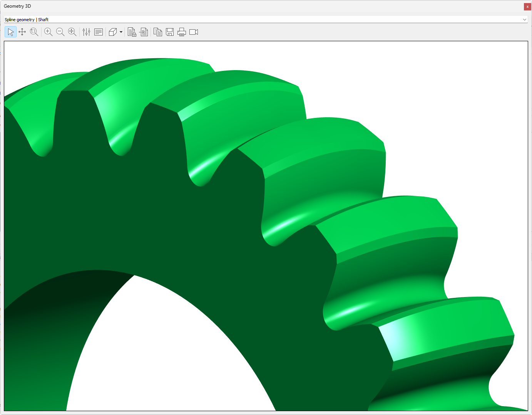Viewport: 532px width, 415px height.
Task: Open the view settings sliders icon
Action: pos(86,32)
